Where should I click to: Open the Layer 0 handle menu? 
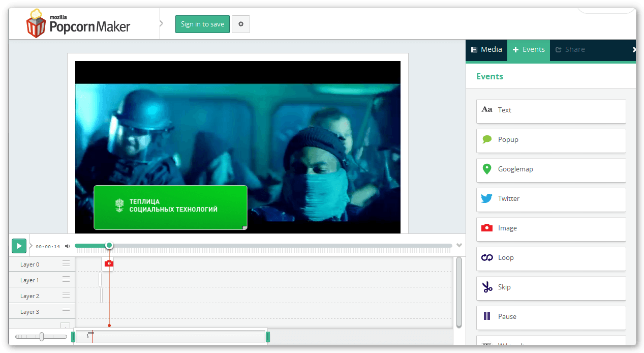pyautogui.click(x=66, y=263)
